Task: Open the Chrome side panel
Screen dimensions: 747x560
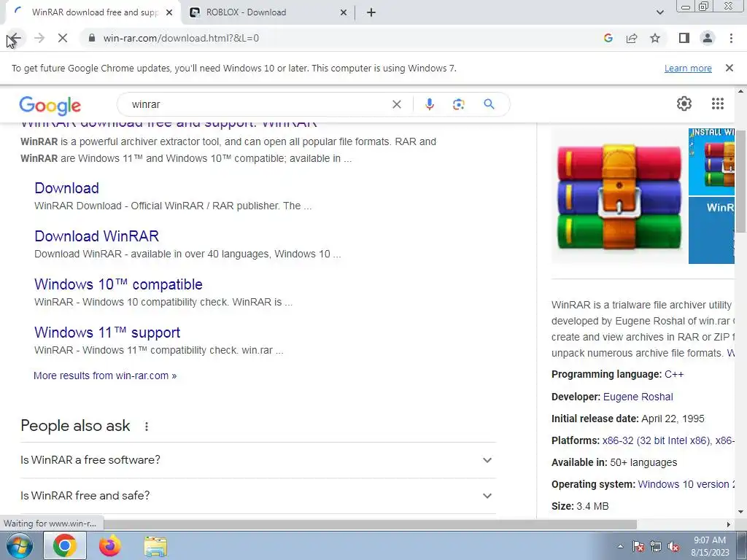Action: [684, 38]
